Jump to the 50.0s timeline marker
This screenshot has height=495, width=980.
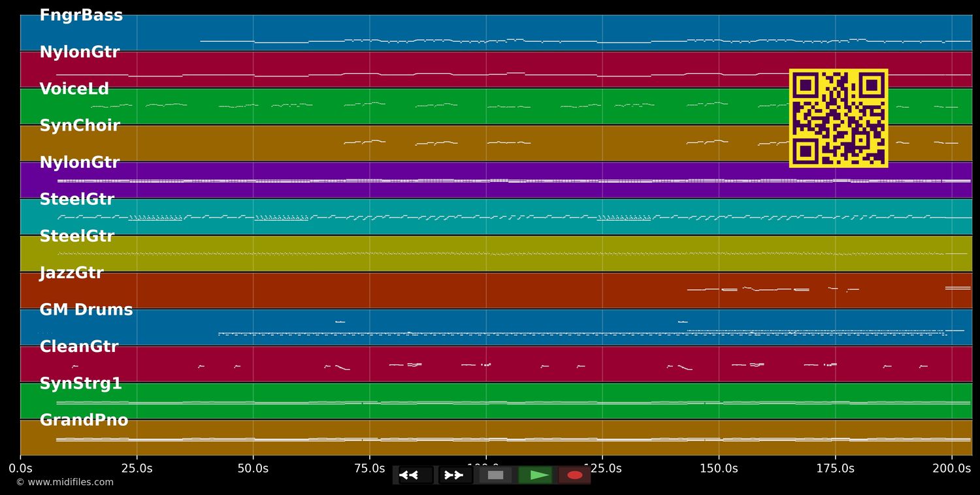pyautogui.click(x=253, y=468)
